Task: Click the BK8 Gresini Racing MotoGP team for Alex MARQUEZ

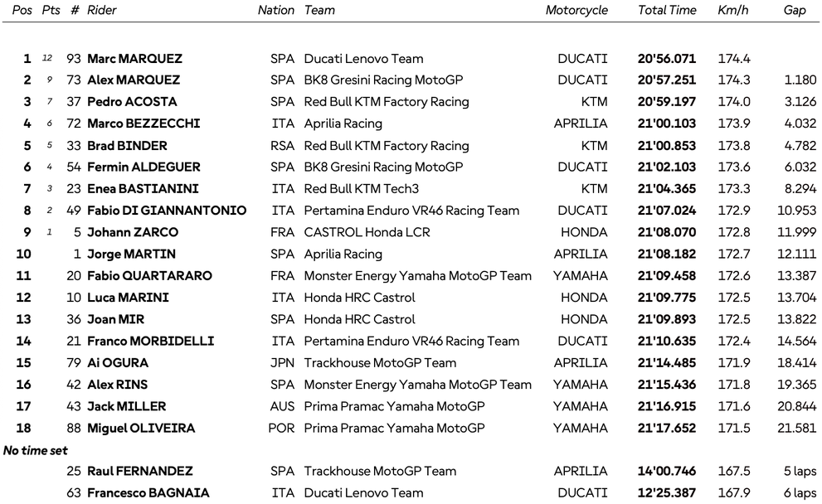Action: (383, 80)
